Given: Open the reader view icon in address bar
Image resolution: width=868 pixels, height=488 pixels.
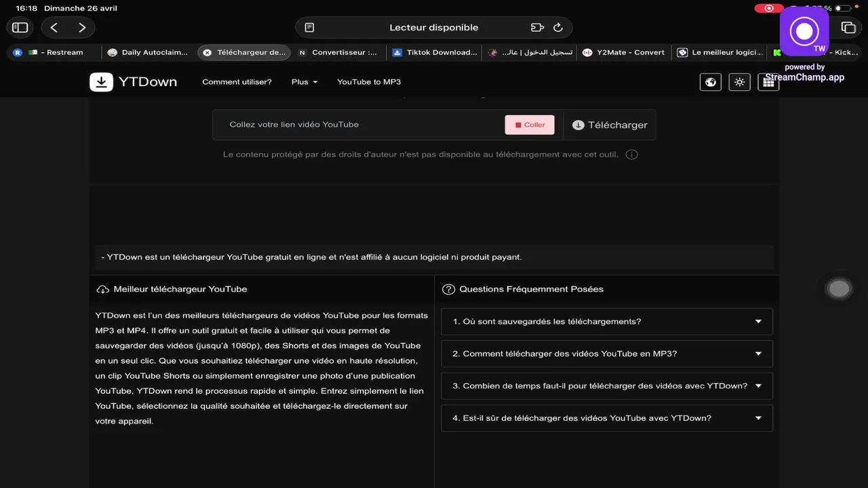Looking at the screenshot, I should pyautogui.click(x=309, y=28).
